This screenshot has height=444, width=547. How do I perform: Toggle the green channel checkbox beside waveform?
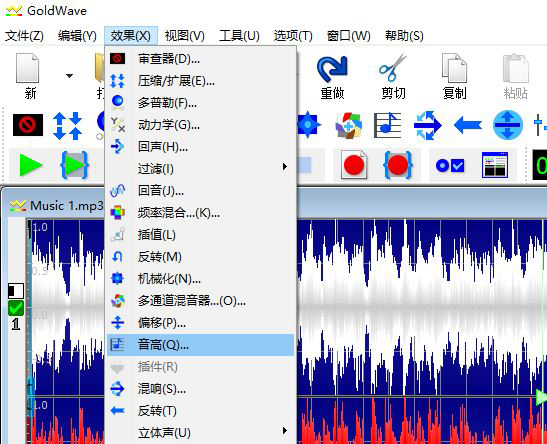pyautogui.click(x=16, y=308)
